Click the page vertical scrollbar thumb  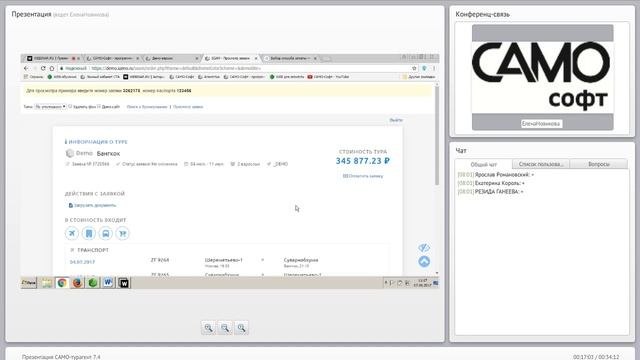pyautogui.click(x=437, y=135)
